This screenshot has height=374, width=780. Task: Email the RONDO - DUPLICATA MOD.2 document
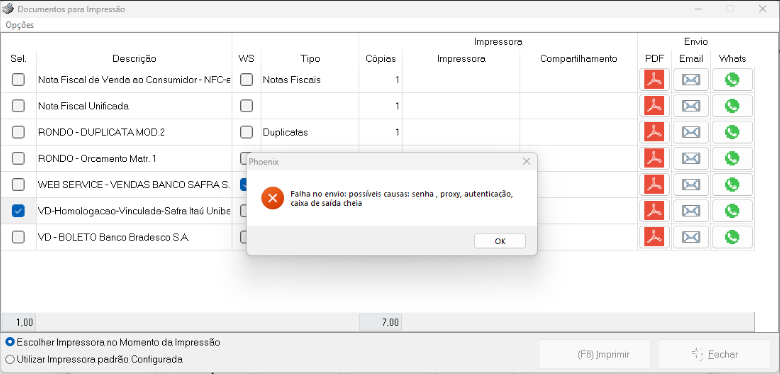[x=691, y=132]
